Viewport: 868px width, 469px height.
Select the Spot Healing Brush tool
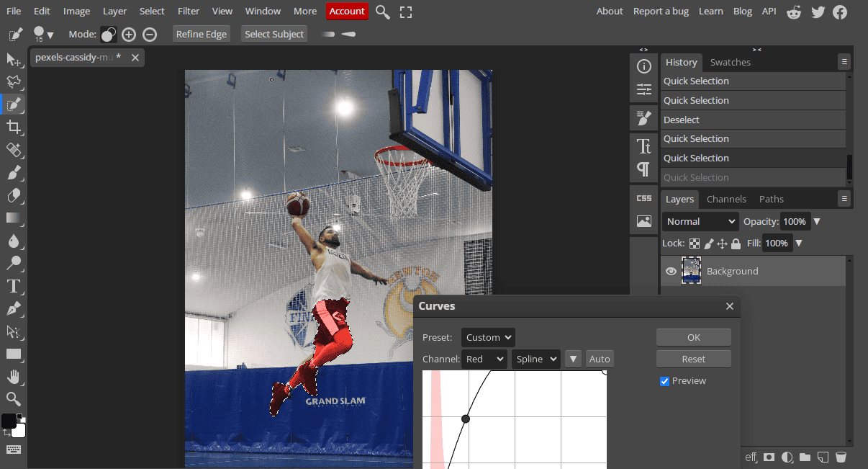14,150
